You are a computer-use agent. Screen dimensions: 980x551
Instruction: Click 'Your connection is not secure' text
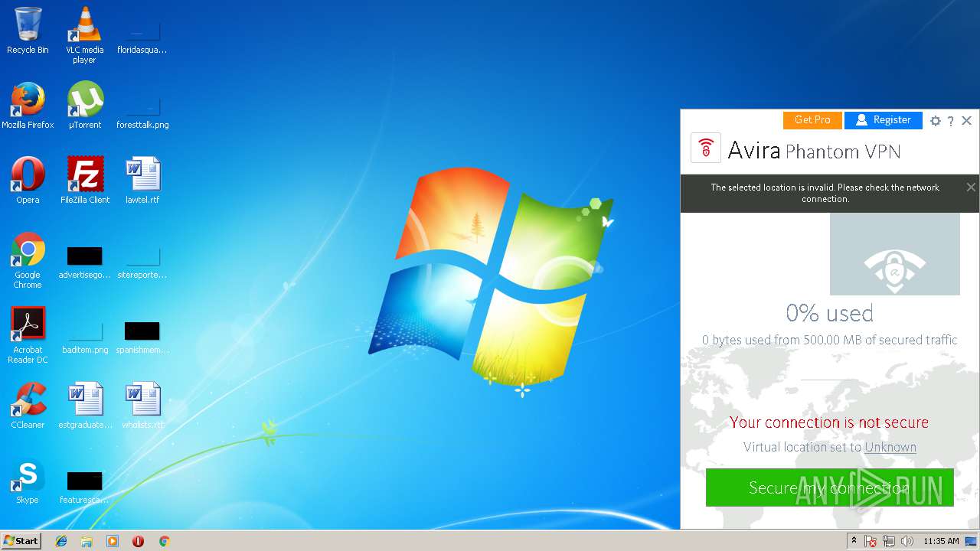(x=829, y=422)
